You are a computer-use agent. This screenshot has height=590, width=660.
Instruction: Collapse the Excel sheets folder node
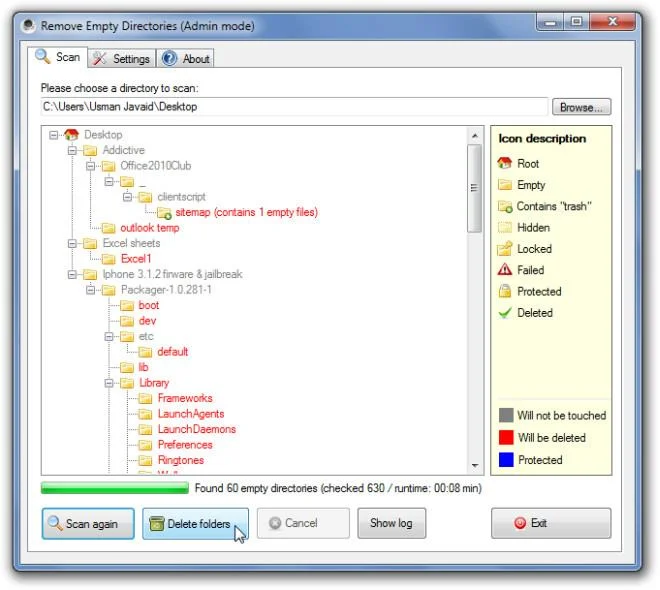pyautogui.click(x=72, y=243)
